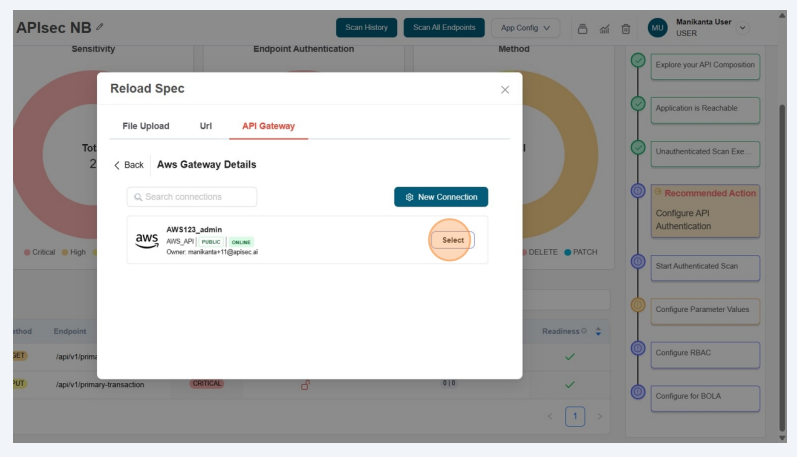Go back via the Back link
Image resolution: width=797 pixels, height=457 pixels.
(129, 165)
